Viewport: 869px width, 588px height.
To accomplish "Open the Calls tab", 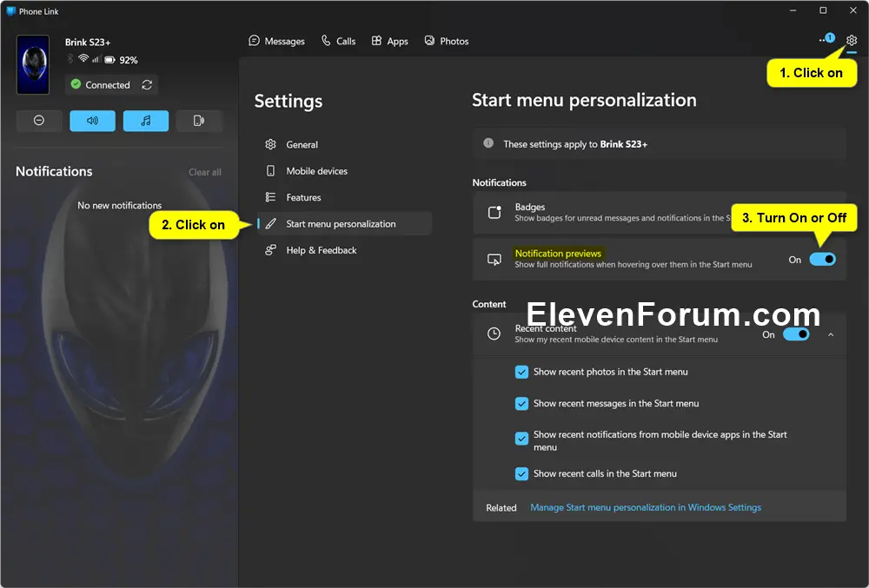I will [338, 41].
